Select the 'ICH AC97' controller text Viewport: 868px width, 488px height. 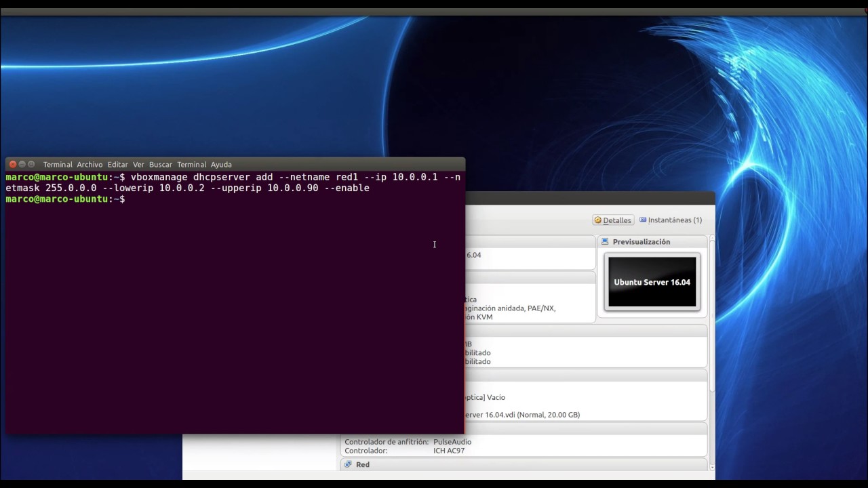(x=449, y=451)
